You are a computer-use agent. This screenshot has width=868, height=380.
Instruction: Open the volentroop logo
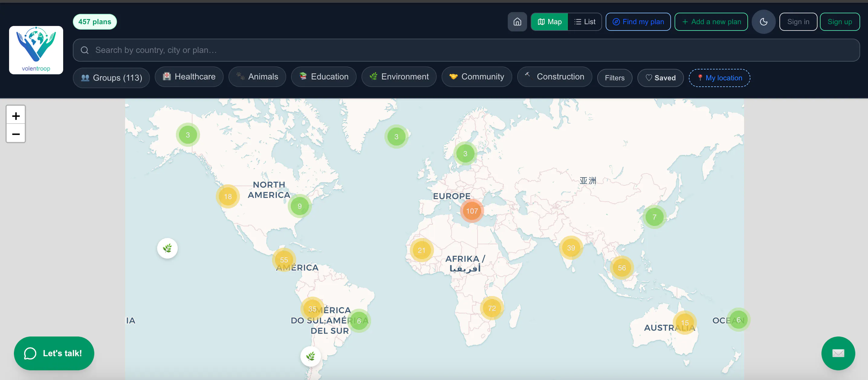click(x=36, y=50)
